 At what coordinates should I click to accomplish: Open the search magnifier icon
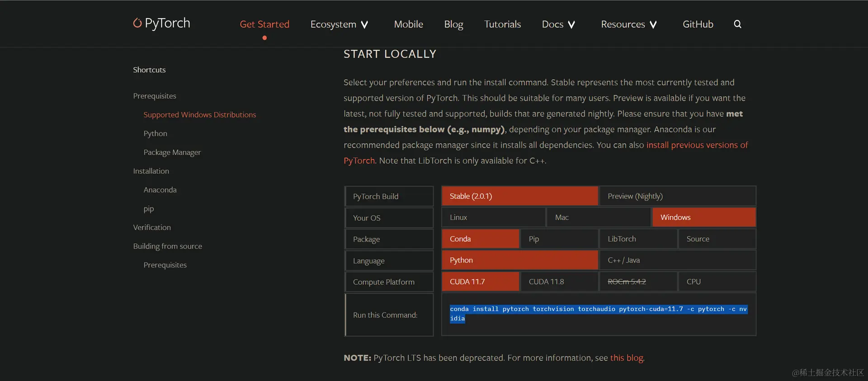point(737,24)
